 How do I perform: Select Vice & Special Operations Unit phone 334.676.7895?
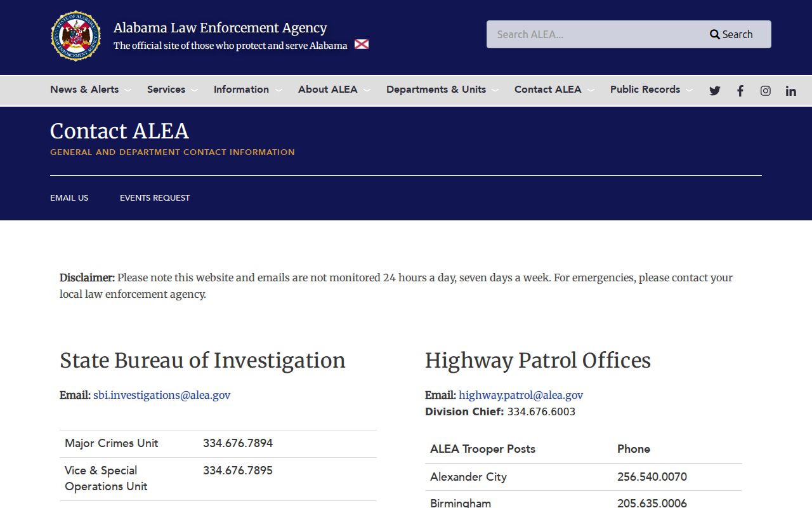[x=238, y=471]
